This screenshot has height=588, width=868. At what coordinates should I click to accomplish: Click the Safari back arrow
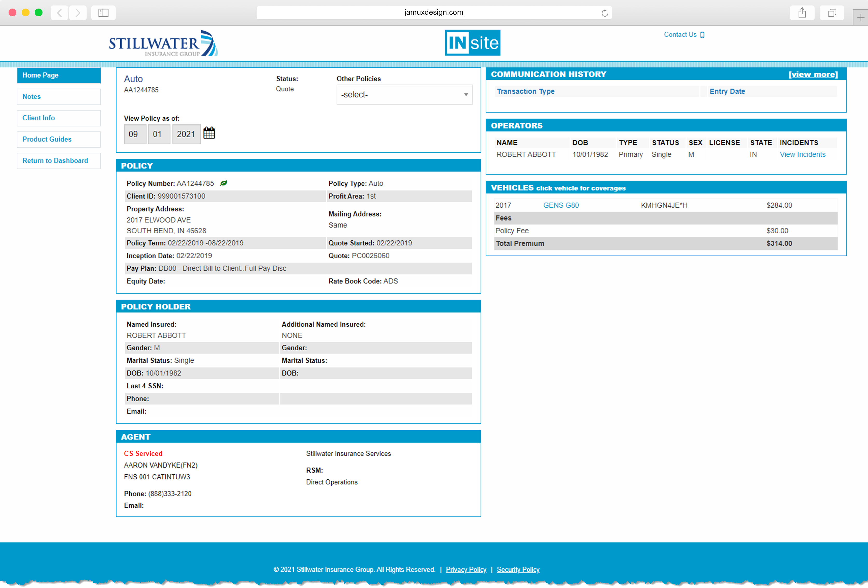[59, 13]
